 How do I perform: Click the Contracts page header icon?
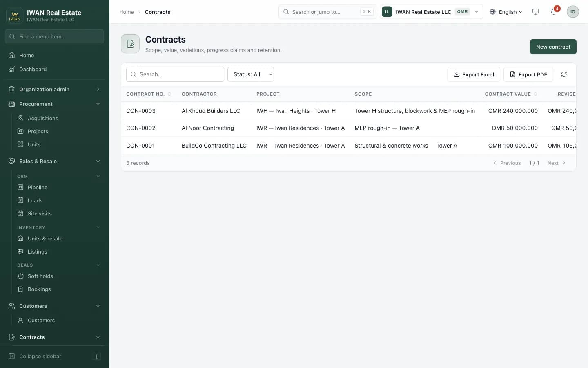click(x=130, y=44)
